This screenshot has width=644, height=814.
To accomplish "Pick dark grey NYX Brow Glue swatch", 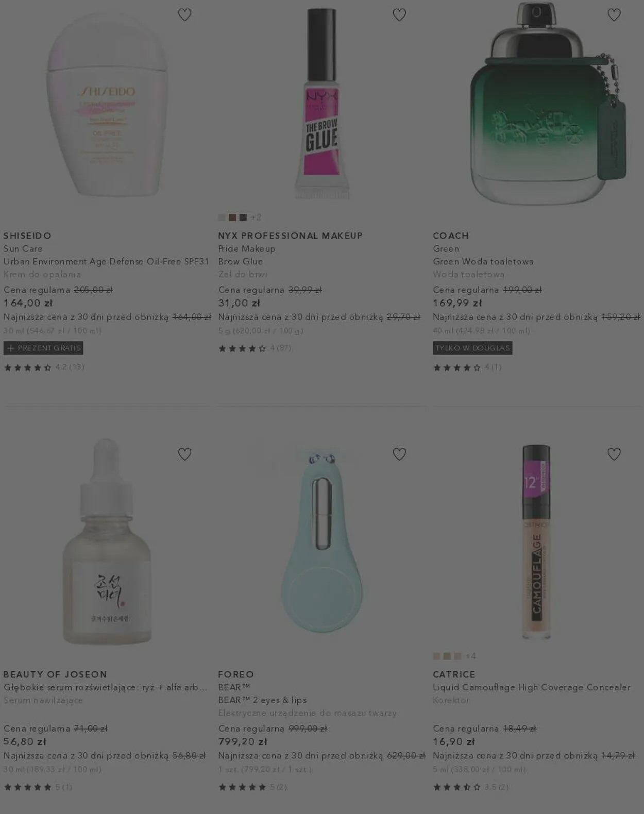I will point(243,217).
